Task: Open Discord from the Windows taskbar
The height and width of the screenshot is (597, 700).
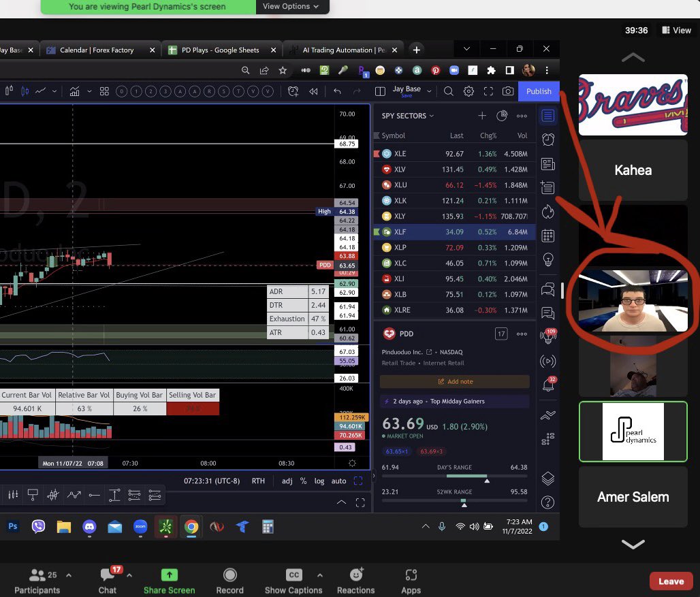Action: [x=89, y=527]
